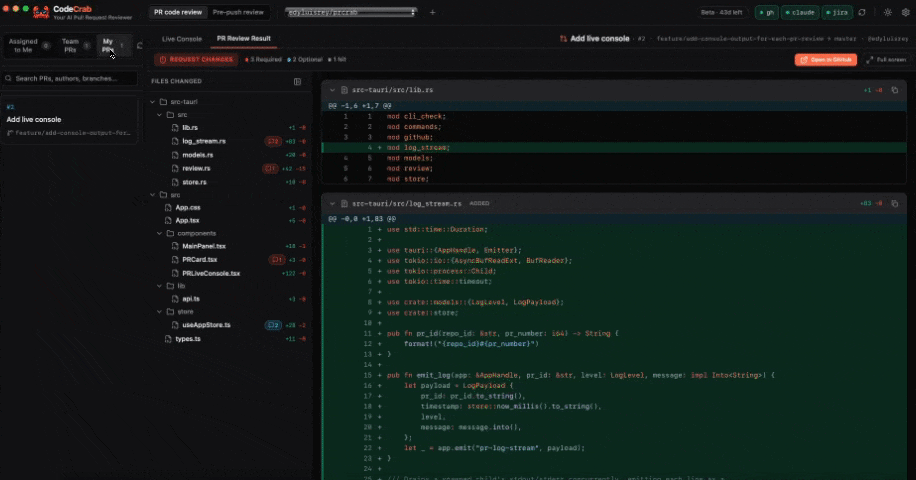This screenshot has width=916, height=480.
Task: Toggle the light/dark theme sun icon
Action: coord(888,12)
